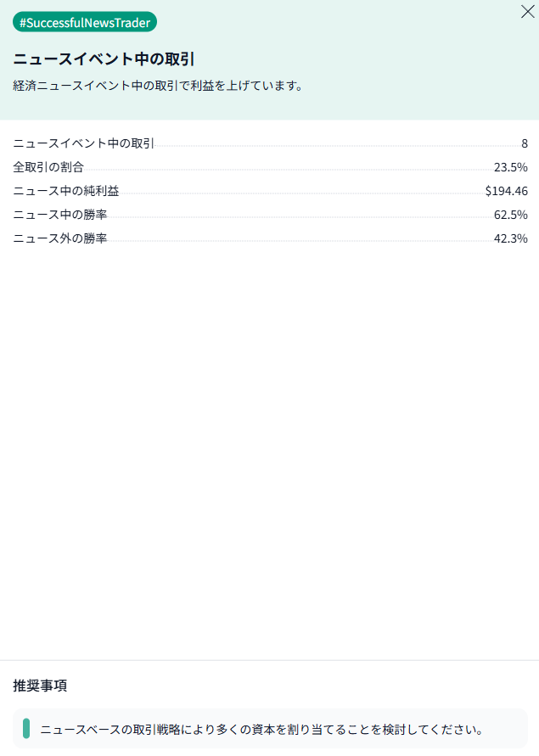Click the 推奨事項 section heading
Viewport: 539px width, 756px height.
40,685
